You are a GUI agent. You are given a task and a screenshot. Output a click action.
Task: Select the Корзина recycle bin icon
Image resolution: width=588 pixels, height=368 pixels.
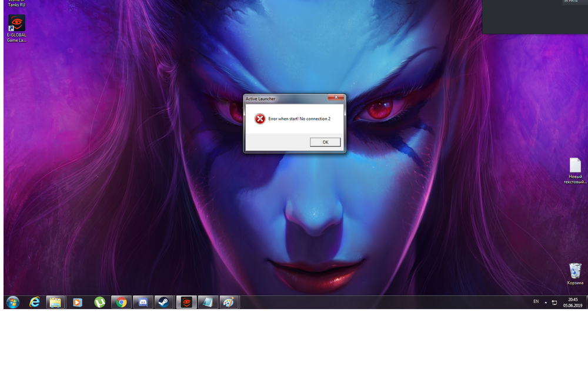(575, 274)
